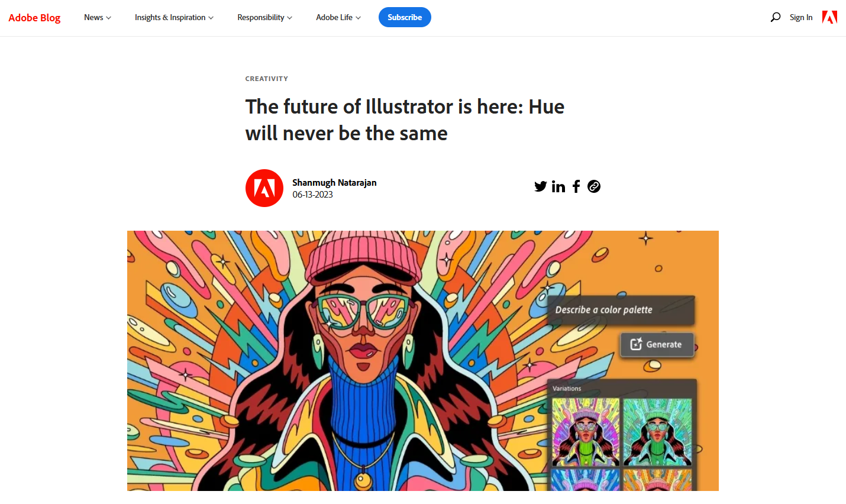Click the Describe a color palette field

[621, 310]
